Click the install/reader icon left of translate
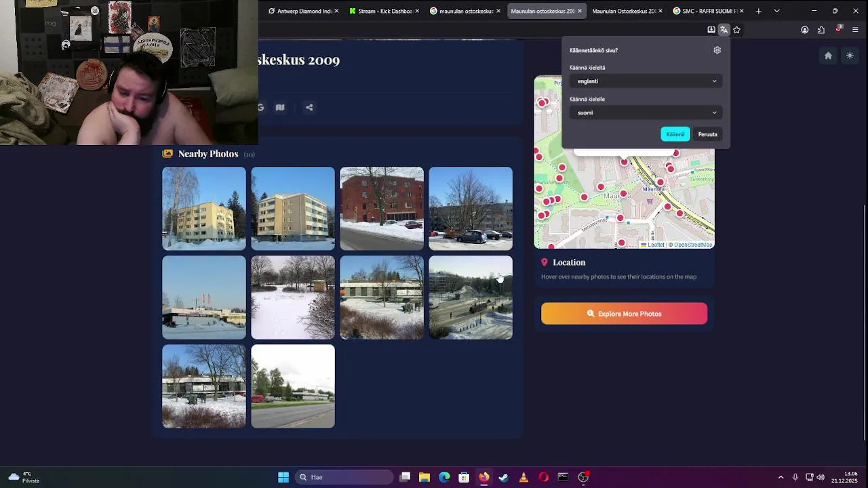868x488 pixels. pyautogui.click(x=711, y=30)
